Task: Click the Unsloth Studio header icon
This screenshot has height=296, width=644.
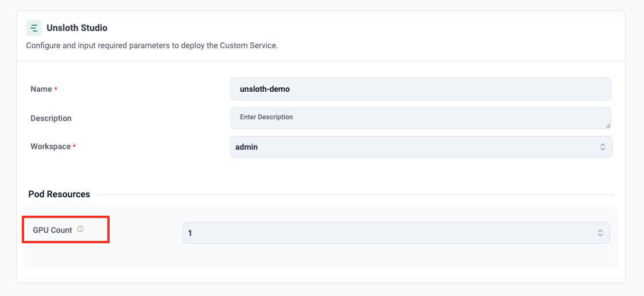Action: pyautogui.click(x=34, y=28)
